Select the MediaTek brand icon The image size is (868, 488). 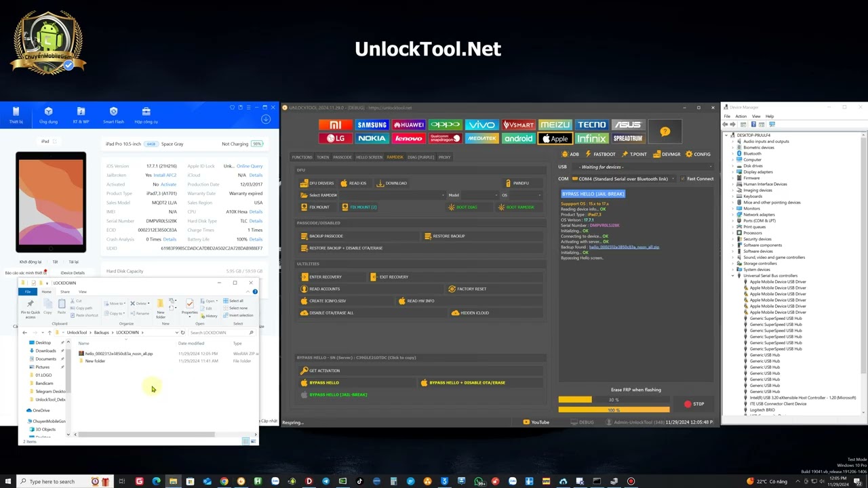(482, 138)
